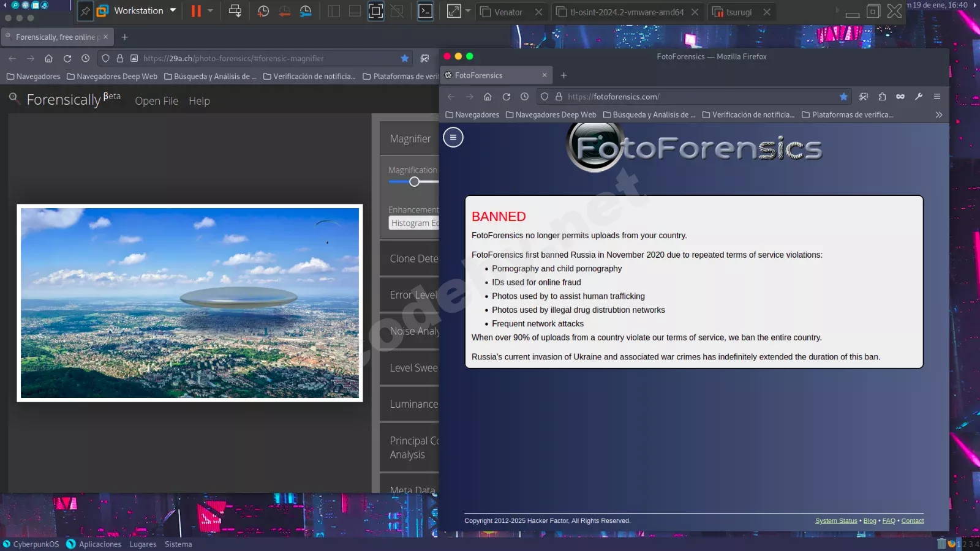Adjust the Magnification slider handle
Screen dimensions: 980x551
(415, 182)
